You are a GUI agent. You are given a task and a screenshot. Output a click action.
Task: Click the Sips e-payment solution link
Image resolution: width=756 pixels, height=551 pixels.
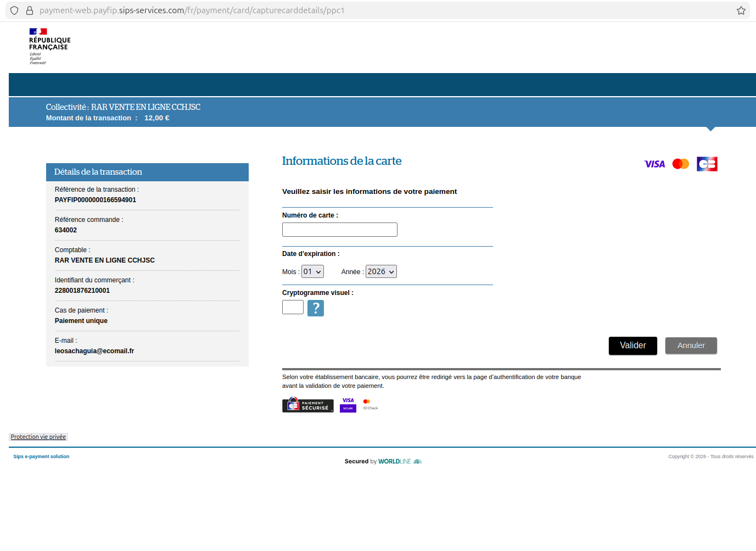pyautogui.click(x=41, y=457)
